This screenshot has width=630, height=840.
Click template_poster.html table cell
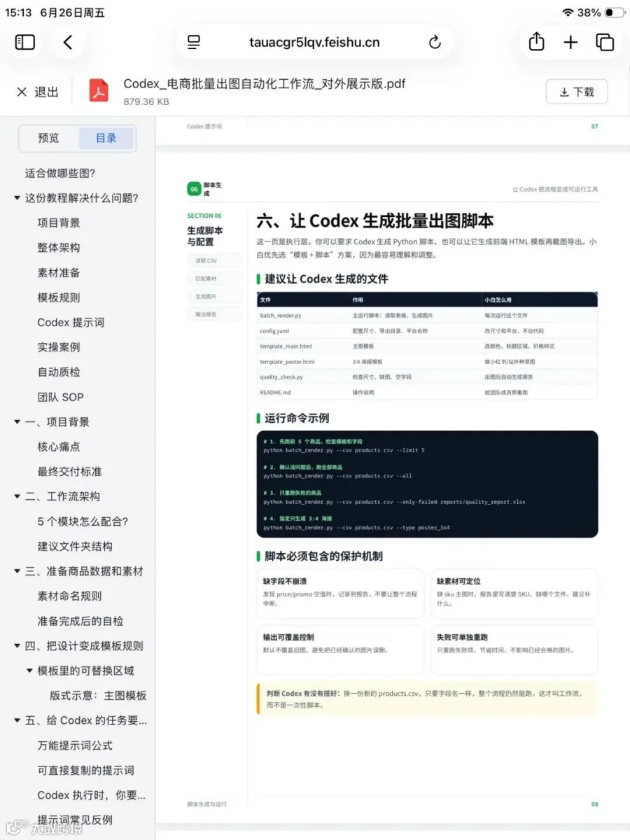coord(287,362)
